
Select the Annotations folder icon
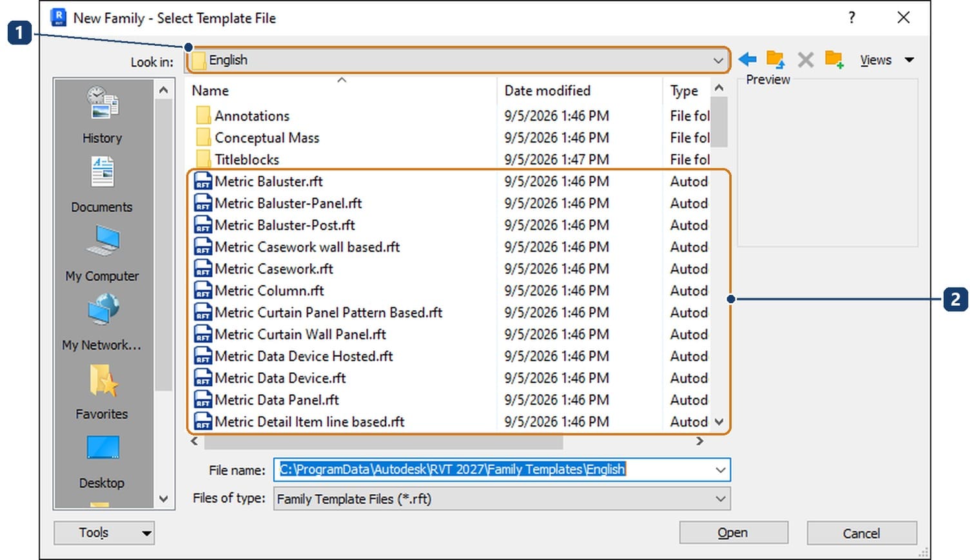pos(203,115)
